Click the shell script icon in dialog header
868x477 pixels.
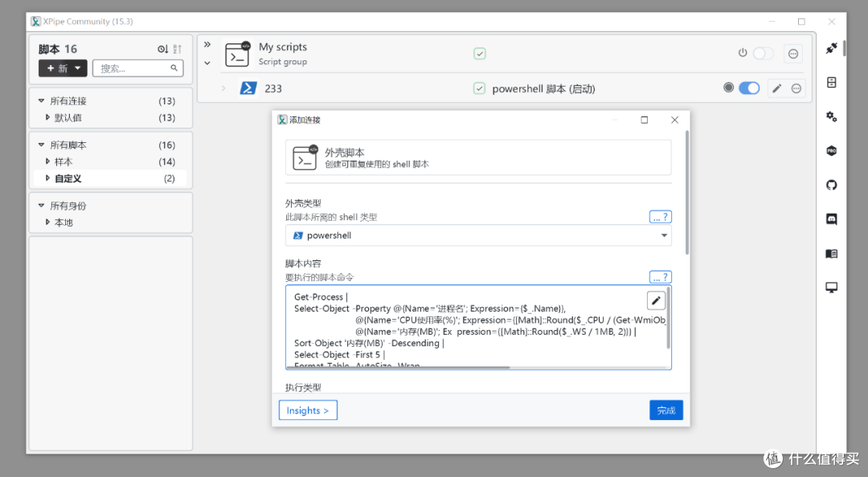pos(305,157)
